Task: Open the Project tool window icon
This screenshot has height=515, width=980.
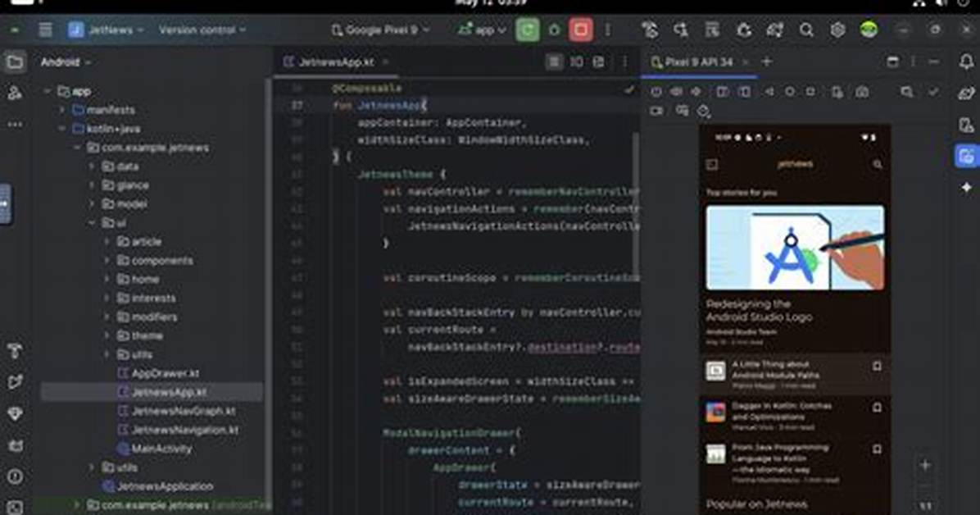Action: 15,62
